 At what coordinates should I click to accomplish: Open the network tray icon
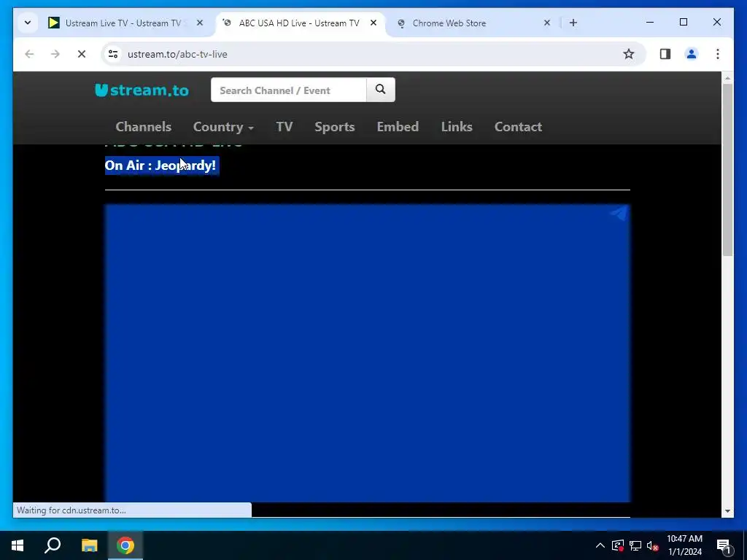tap(635, 545)
